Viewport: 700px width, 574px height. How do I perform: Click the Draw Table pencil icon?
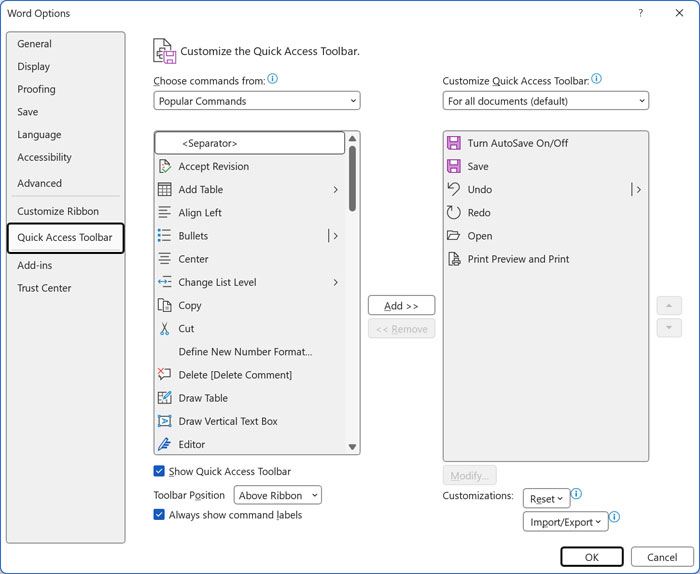(x=164, y=397)
